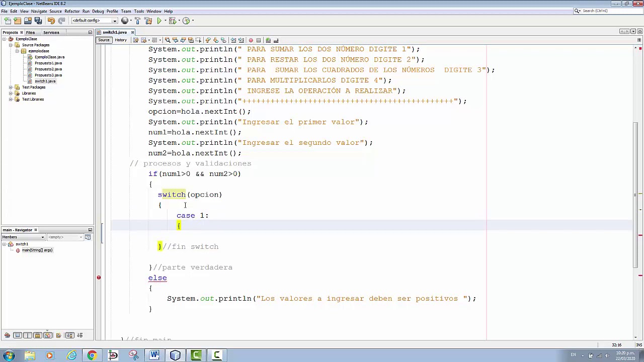Click the New File toolbar icon

tap(8, 21)
